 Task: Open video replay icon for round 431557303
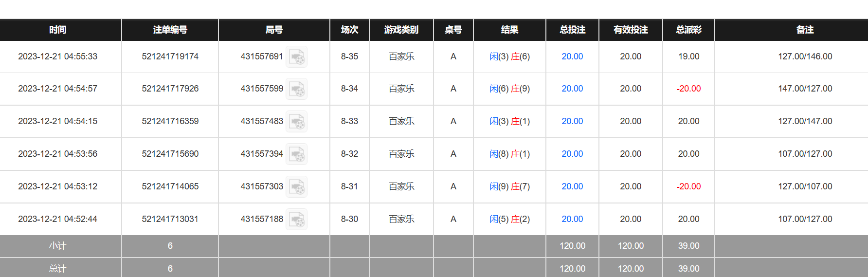pyautogui.click(x=296, y=187)
